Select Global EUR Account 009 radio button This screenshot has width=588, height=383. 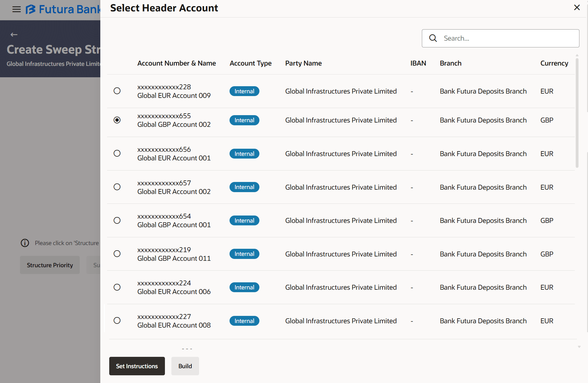click(117, 91)
